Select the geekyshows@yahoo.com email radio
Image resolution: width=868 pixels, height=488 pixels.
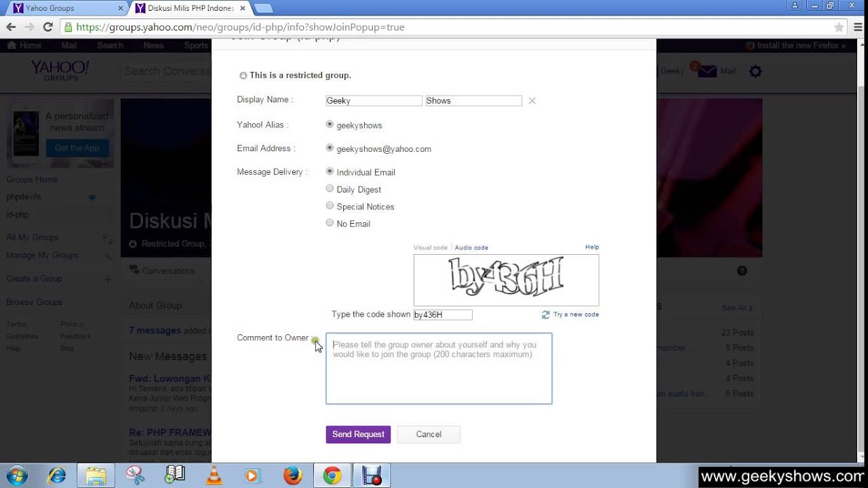[330, 148]
